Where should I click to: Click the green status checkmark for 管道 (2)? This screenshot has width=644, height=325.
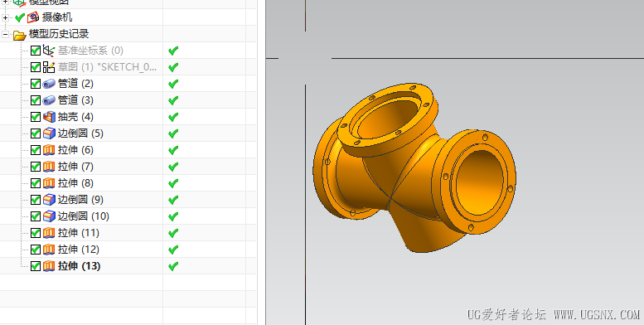click(x=173, y=84)
